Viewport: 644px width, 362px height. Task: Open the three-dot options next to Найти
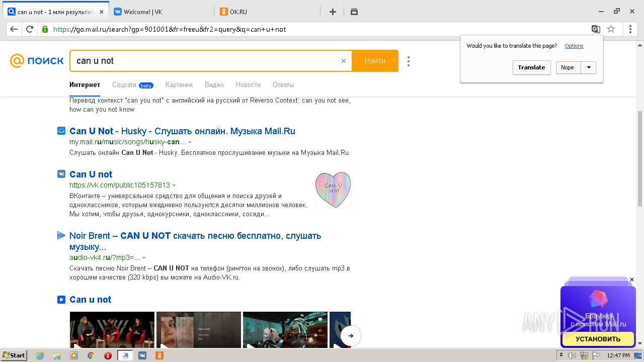click(409, 61)
